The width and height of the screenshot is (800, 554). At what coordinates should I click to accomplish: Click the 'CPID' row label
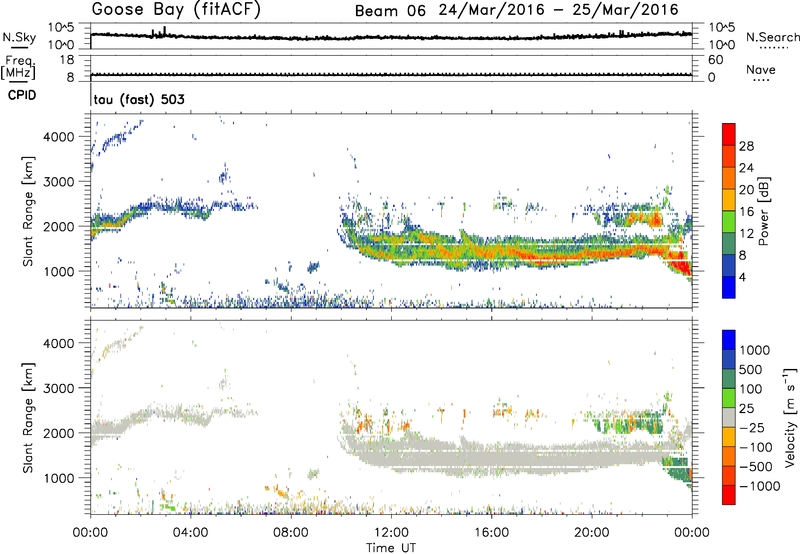[x=22, y=95]
